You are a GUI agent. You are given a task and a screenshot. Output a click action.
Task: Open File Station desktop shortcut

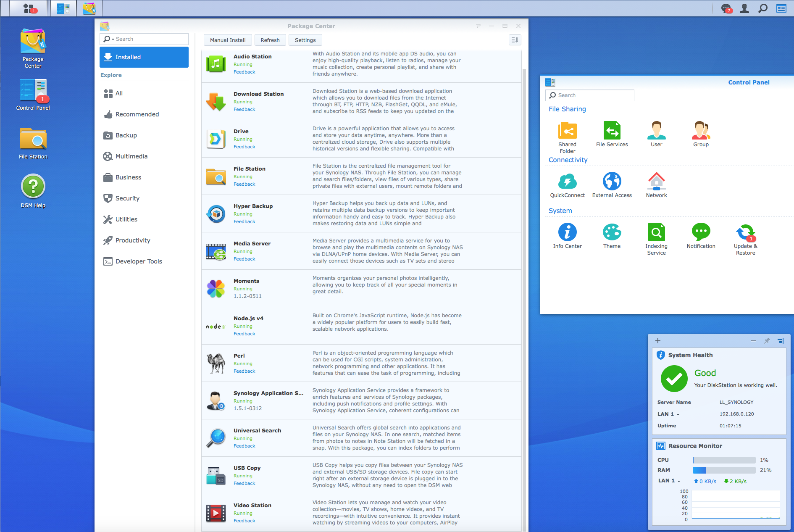(x=33, y=140)
